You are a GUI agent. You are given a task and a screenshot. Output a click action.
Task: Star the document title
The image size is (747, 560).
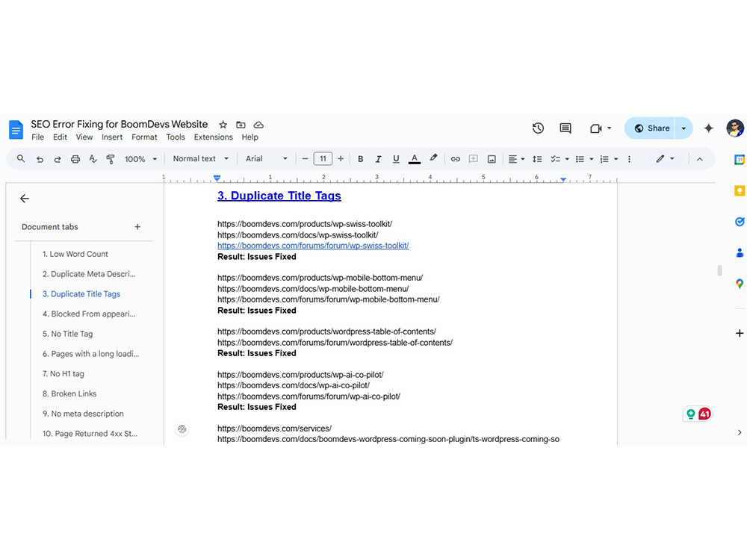coord(223,125)
